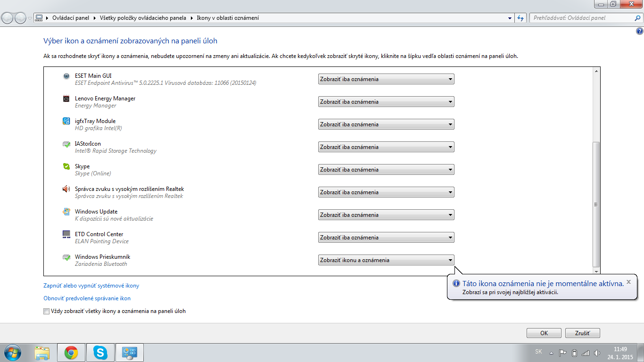Screen dimensions: 644x362
Task: Click the IAStorIcon row icon
Action: [x=66, y=144]
